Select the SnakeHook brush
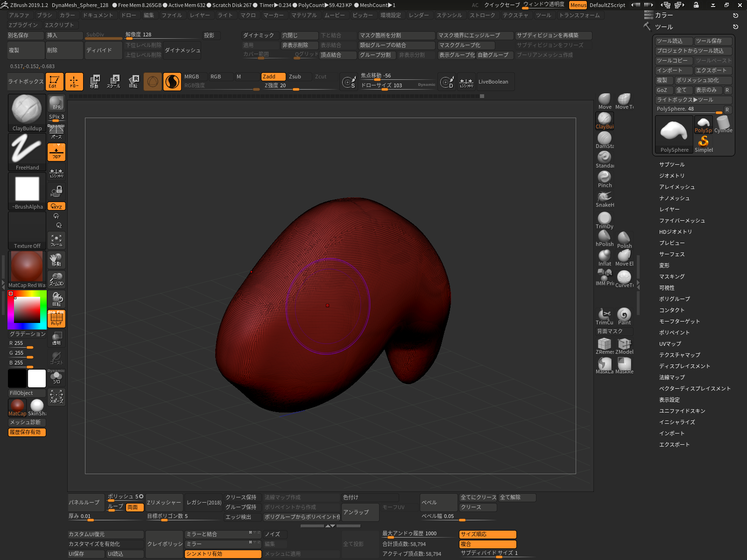The height and width of the screenshot is (560, 747). pos(605,199)
